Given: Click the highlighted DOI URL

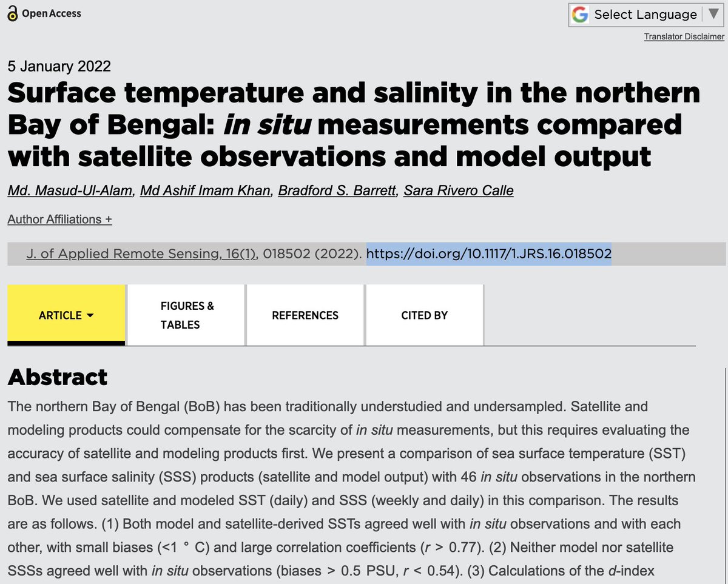Looking at the screenshot, I should click(x=488, y=254).
